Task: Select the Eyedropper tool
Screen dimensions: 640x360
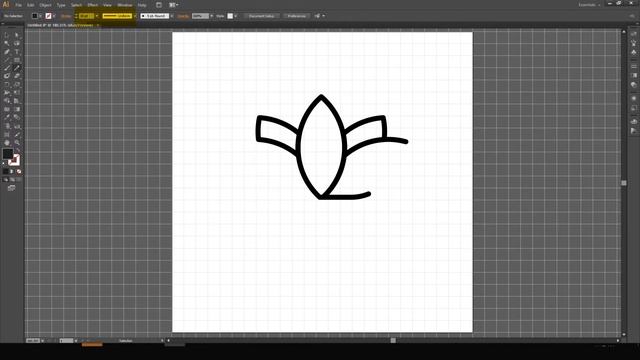Action: click(7, 118)
